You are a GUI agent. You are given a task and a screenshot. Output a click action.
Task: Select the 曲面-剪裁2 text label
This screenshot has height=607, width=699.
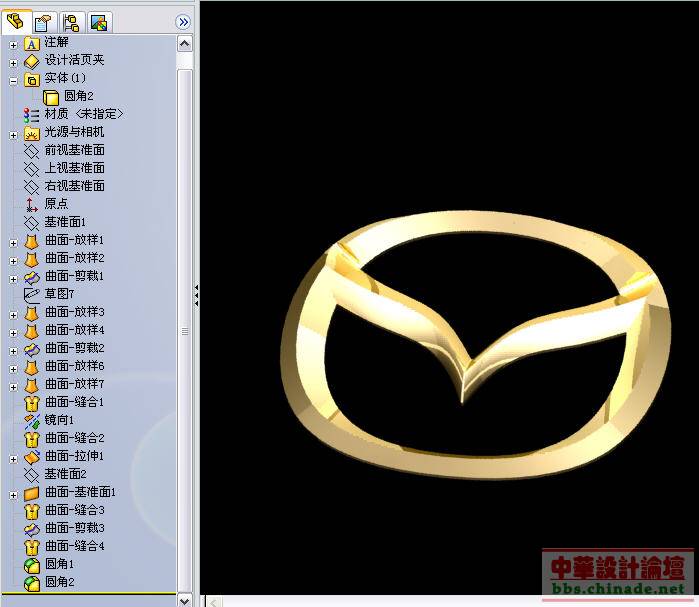74,348
